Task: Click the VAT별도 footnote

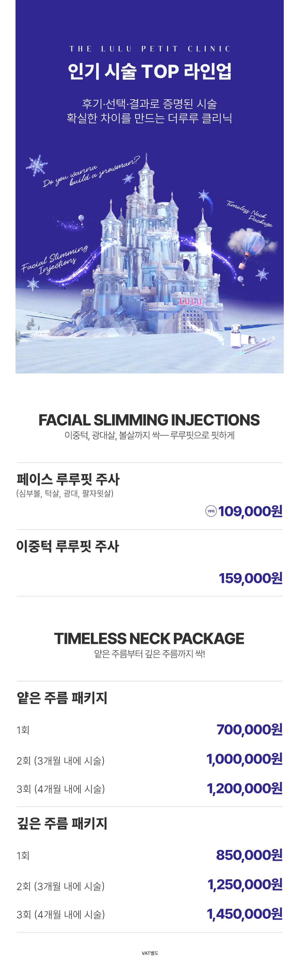Action: pyautogui.click(x=150, y=953)
